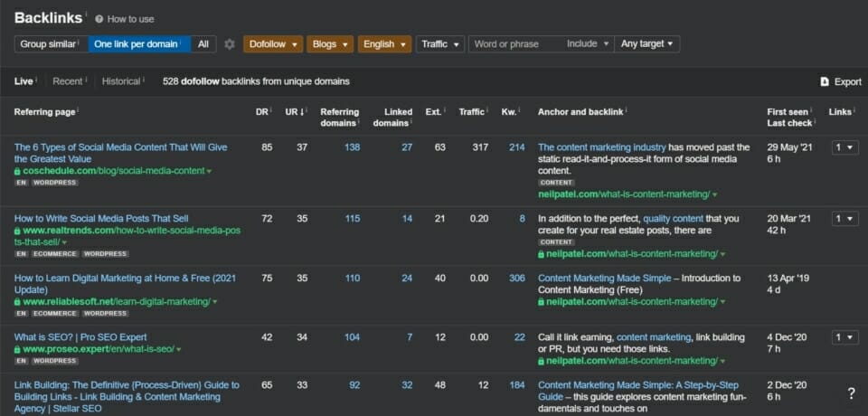Click referring domains value 138
Image resolution: width=868 pixels, height=416 pixels.
point(352,147)
